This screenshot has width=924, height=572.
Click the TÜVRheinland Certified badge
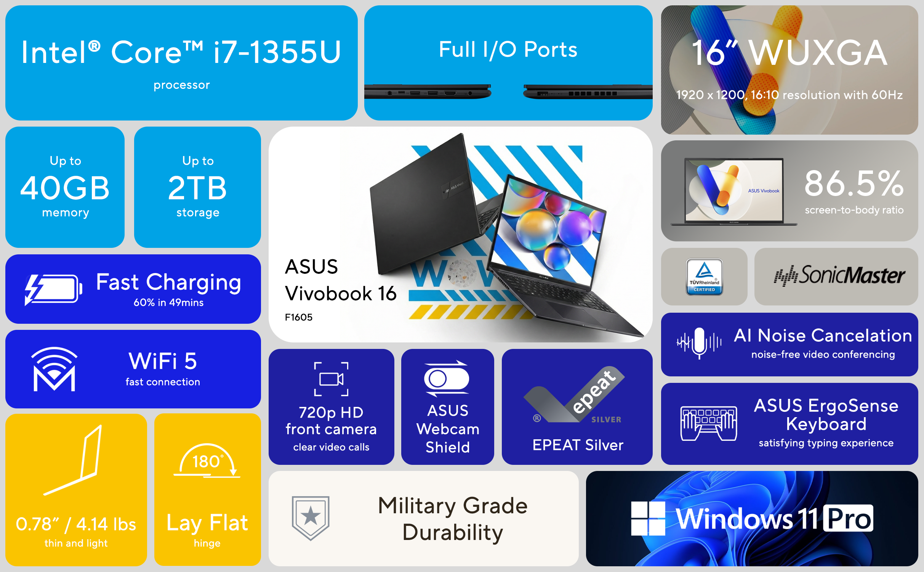pyautogui.click(x=705, y=277)
